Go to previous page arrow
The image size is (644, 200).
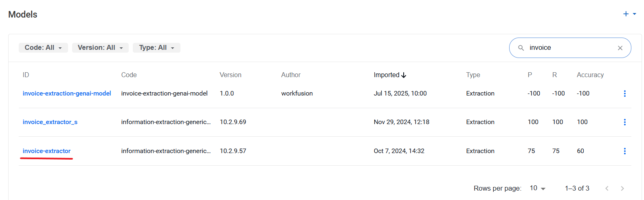click(x=607, y=188)
